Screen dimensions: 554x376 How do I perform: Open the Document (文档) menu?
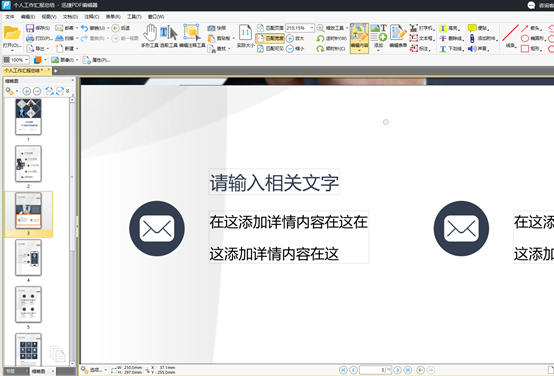70,17
